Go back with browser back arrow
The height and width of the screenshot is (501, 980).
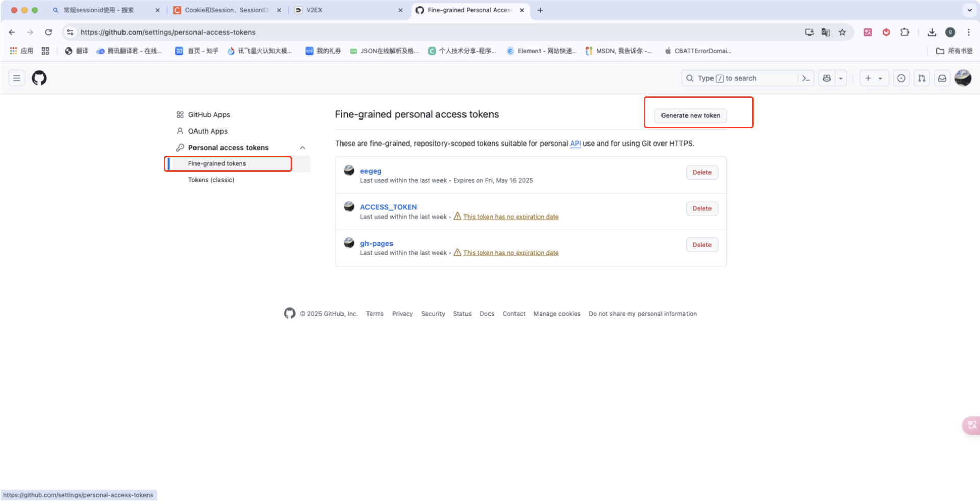coord(12,32)
